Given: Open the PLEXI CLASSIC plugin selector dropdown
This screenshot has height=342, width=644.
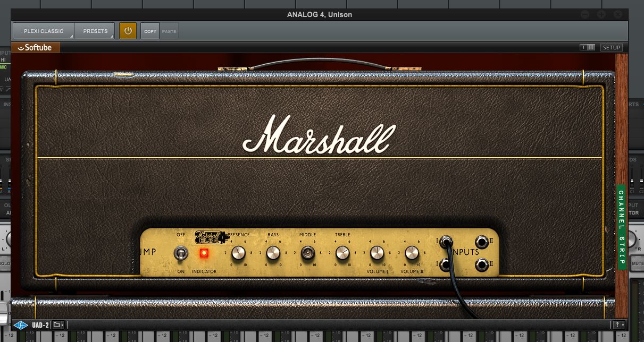Looking at the screenshot, I should [44, 31].
